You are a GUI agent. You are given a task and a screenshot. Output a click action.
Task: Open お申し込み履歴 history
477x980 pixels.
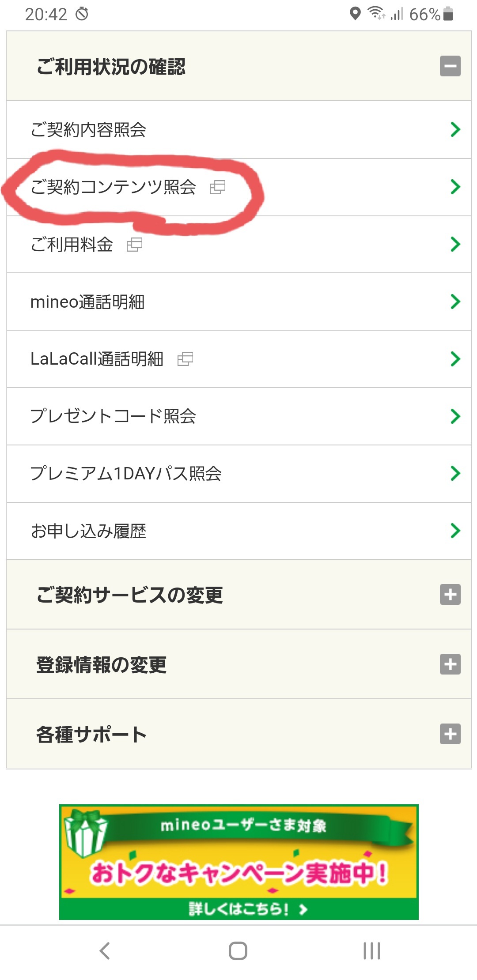pos(88,531)
